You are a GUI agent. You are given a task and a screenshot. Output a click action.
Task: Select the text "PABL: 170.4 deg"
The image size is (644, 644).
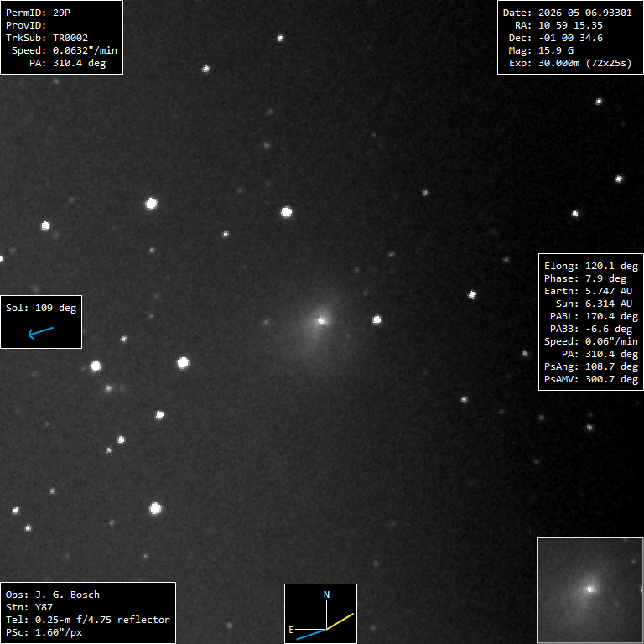click(x=594, y=317)
